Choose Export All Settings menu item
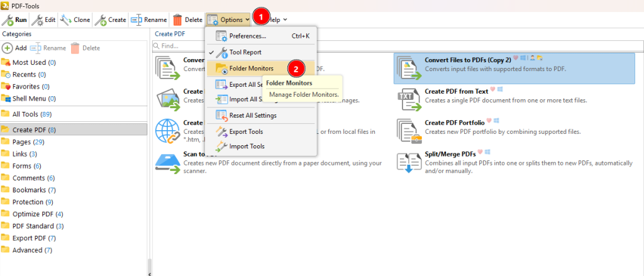644x276 pixels. (261, 85)
